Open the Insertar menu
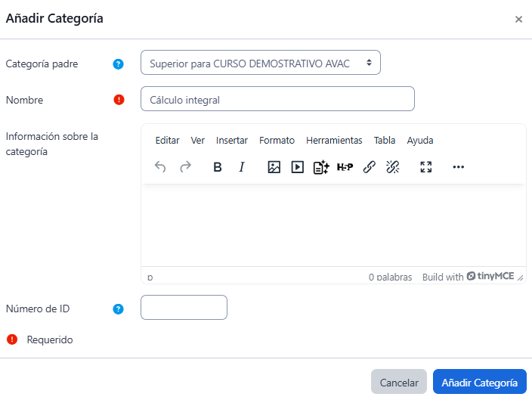The height and width of the screenshot is (400, 532). click(231, 141)
